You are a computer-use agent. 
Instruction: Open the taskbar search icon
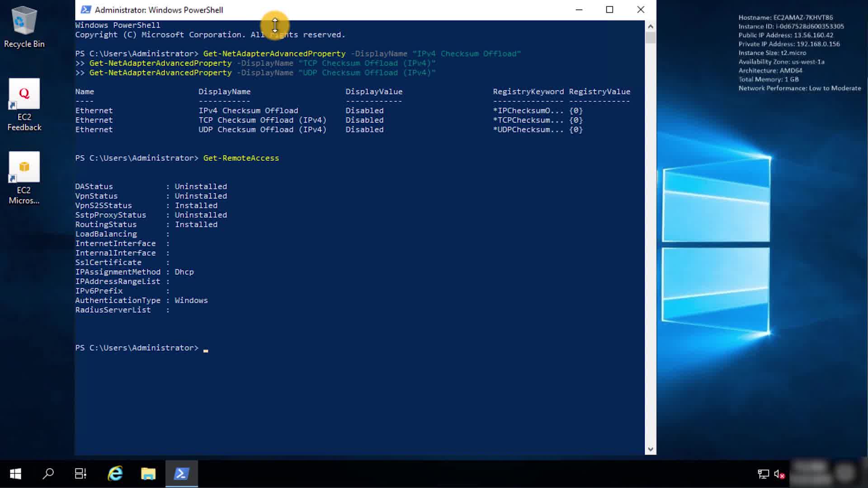[48, 474]
